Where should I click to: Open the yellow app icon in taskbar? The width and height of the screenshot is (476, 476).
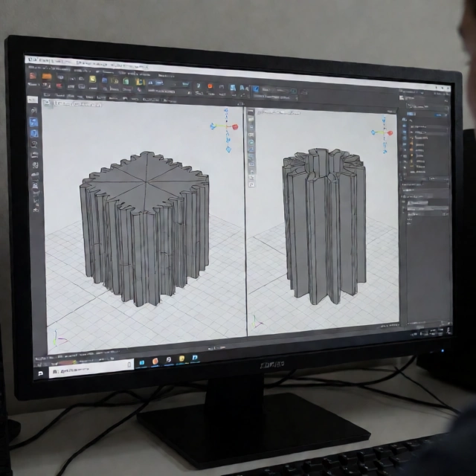pyautogui.click(x=181, y=358)
